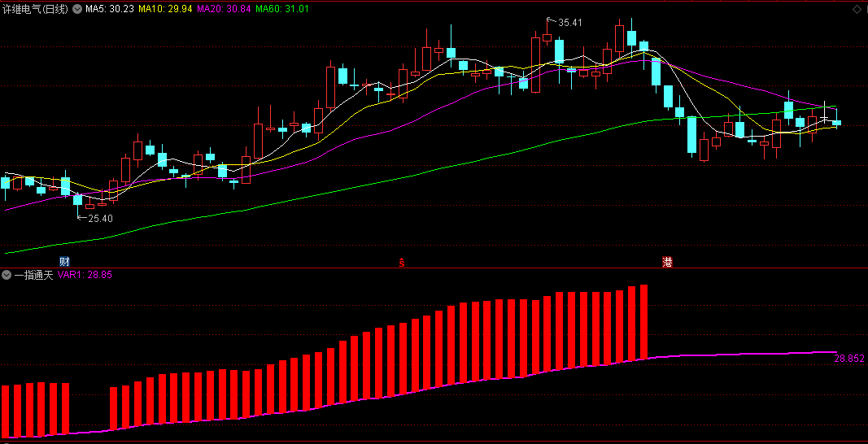Select the MA60: 31.01 indicator label
This screenshot has height=444, width=868.
click(x=282, y=9)
